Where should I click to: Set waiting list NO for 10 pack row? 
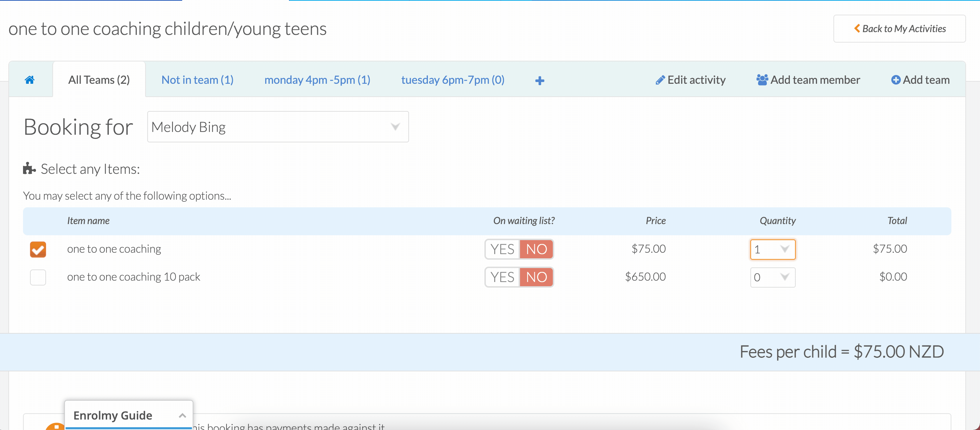pos(536,277)
